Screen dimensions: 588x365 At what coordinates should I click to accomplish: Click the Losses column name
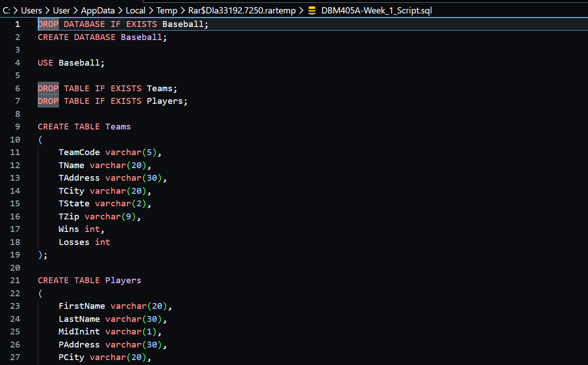coord(74,242)
